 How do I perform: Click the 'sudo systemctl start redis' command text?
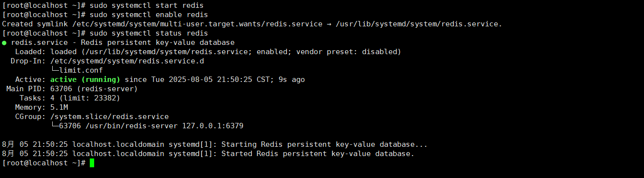[x=146, y=5]
